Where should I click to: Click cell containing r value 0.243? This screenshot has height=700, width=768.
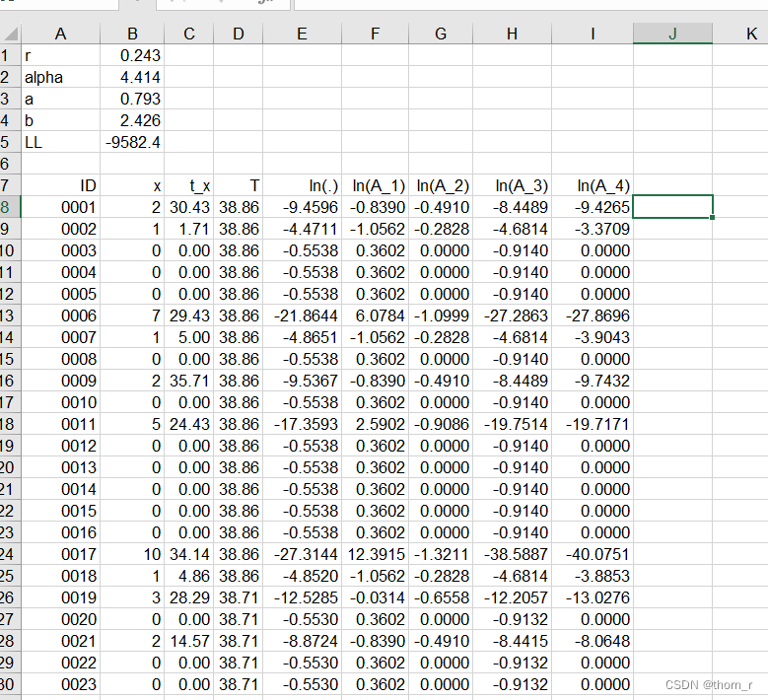[x=132, y=55]
